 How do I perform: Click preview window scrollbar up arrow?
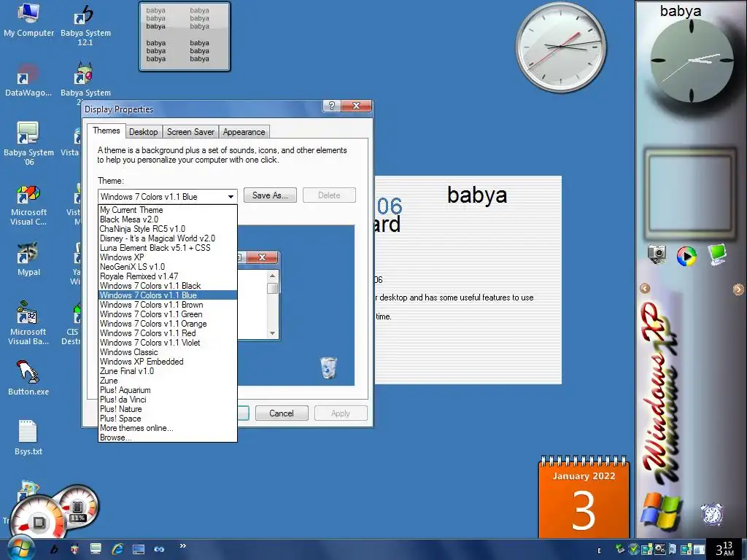[x=273, y=276]
